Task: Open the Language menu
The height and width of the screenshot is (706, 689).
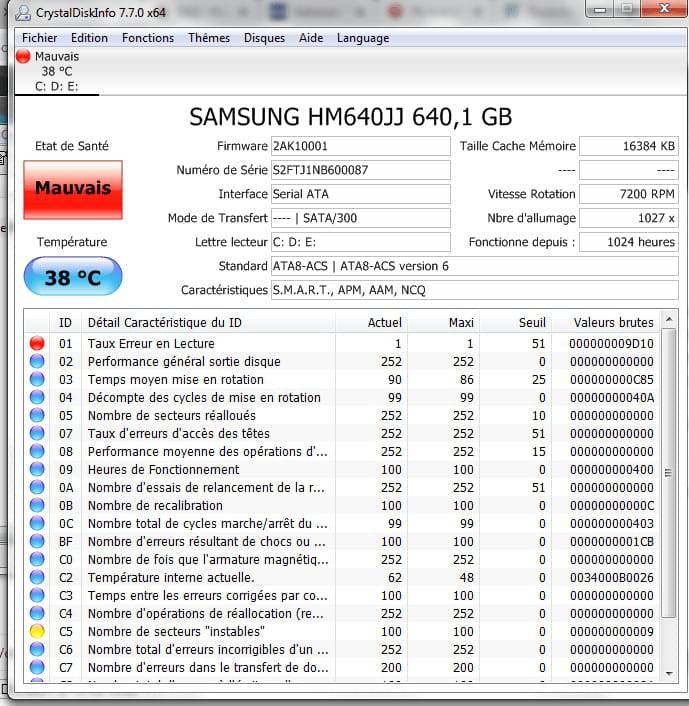Action: click(363, 38)
